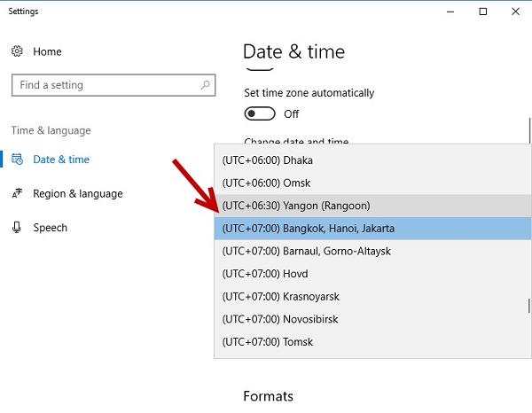
Task: Toggle Set time zone automatically switch
Action: [x=260, y=114]
